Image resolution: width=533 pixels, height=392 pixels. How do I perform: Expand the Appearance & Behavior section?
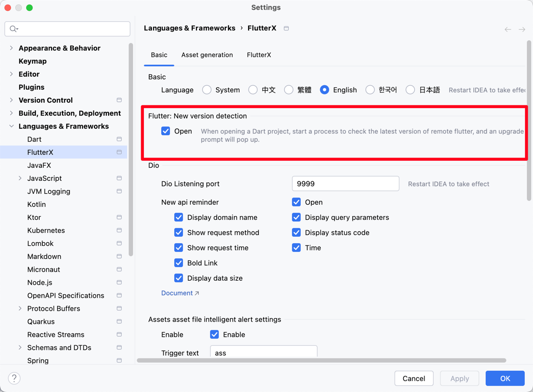pyautogui.click(x=11, y=48)
